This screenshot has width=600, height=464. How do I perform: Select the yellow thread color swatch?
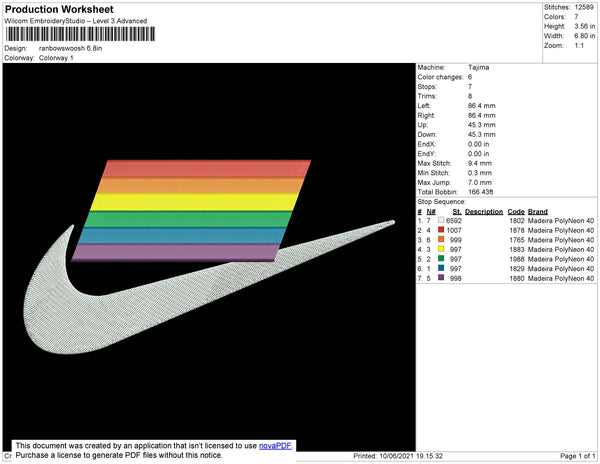tap(441, 249)
